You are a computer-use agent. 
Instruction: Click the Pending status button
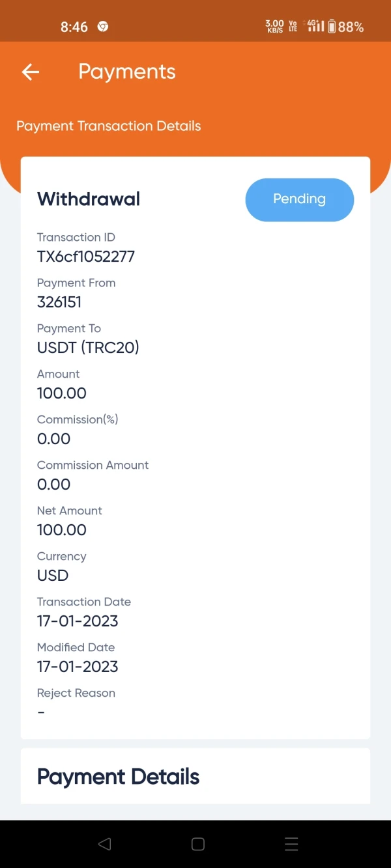click(x=299, y=199)
